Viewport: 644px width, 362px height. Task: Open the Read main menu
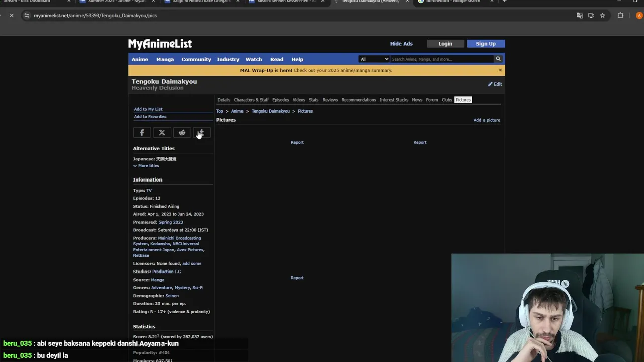277,59
